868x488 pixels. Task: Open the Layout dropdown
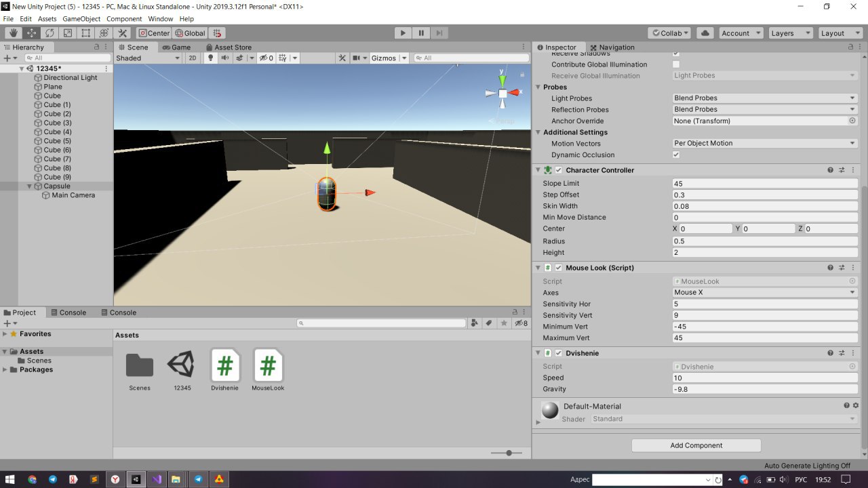coord(840,33)
